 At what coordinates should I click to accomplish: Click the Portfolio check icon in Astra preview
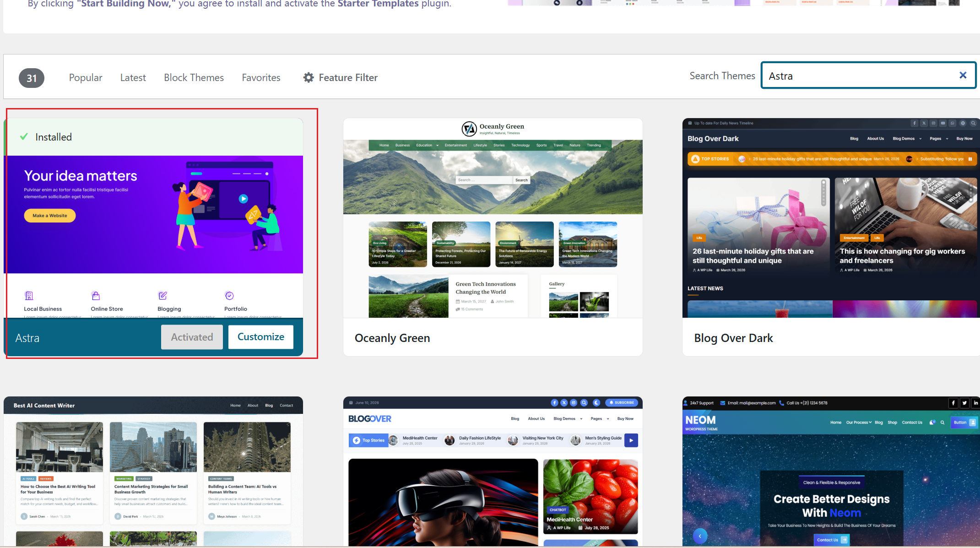[x=229, y=296]
